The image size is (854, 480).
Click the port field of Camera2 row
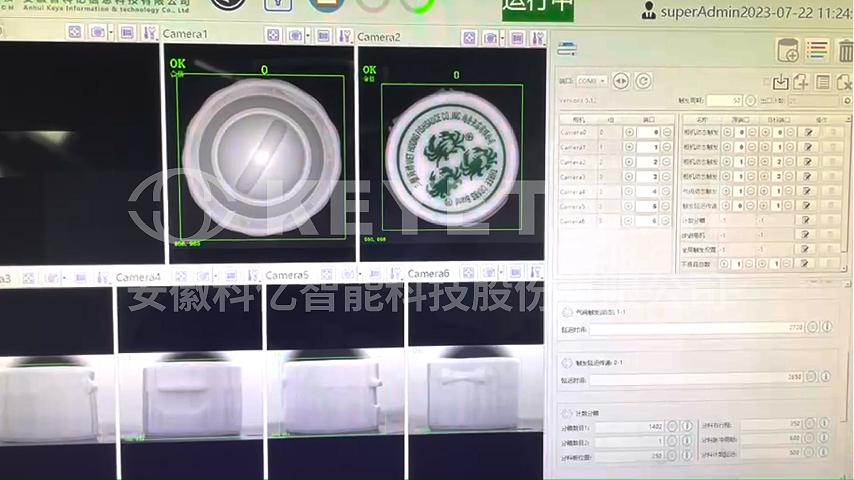point(648,162)
